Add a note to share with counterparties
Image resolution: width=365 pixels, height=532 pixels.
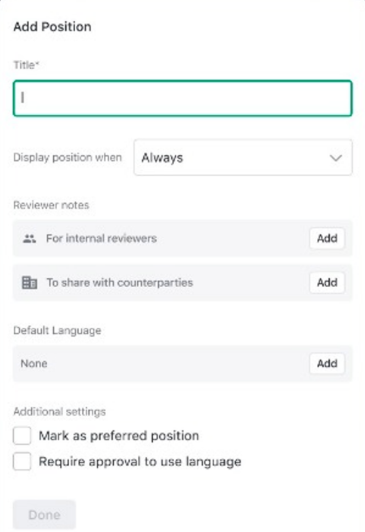pyautogui.click(x=327, y=283)
